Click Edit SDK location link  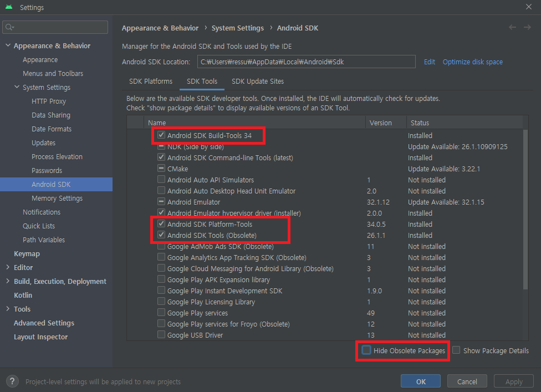pyautogui.click(x=429, y=62)
